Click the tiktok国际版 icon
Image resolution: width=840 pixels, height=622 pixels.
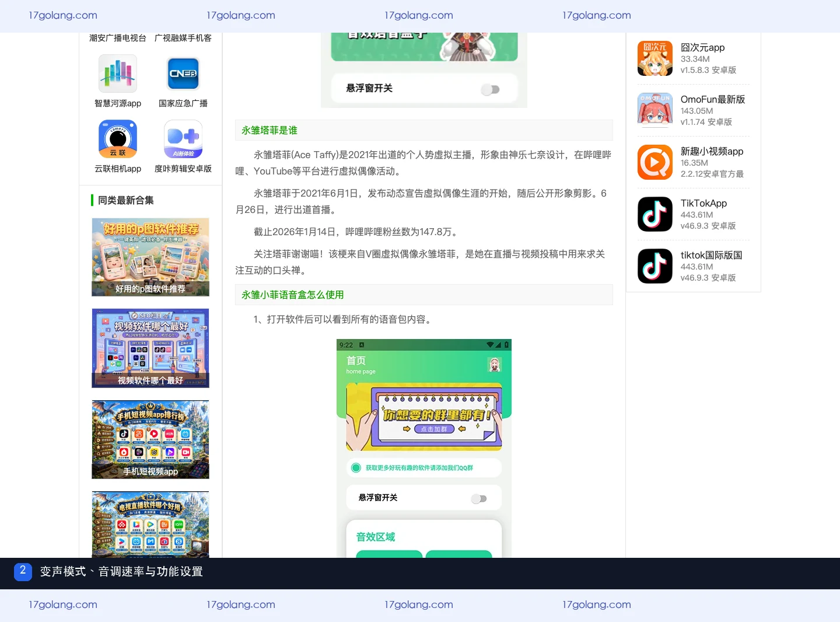pos(655,266)
